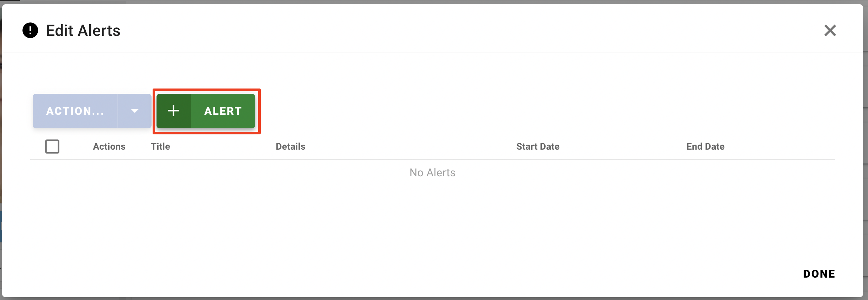Click the exclamation alert icon in header
Viewport: 868px width, 300px height.
point(30,31)
